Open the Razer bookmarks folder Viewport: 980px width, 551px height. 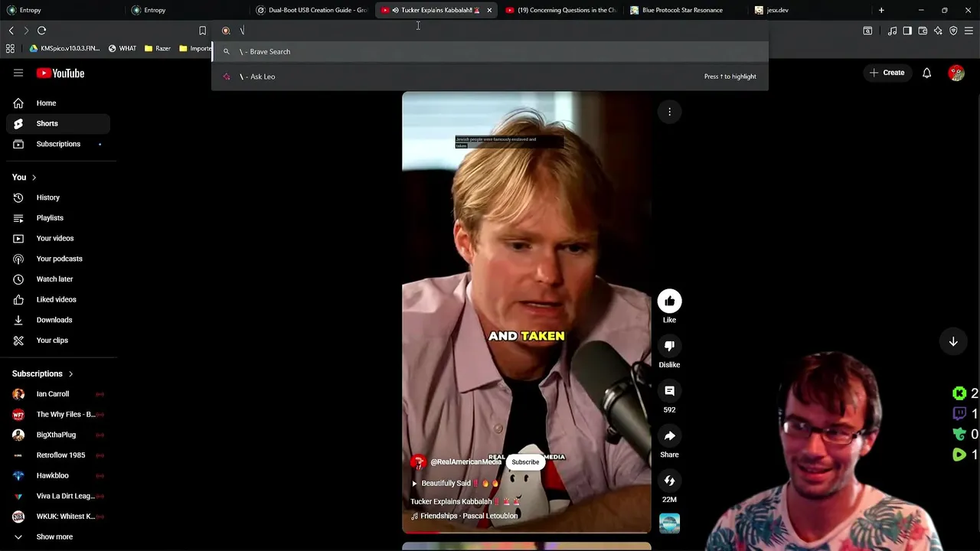coord(157,48)
